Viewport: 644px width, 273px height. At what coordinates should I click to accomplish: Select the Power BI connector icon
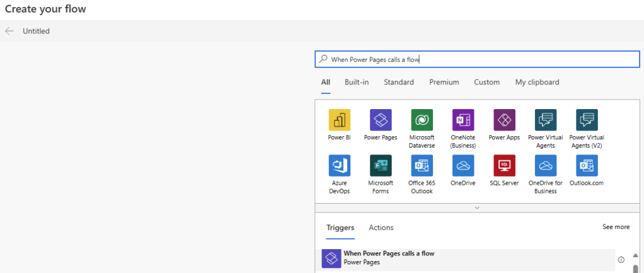[340, 120]
